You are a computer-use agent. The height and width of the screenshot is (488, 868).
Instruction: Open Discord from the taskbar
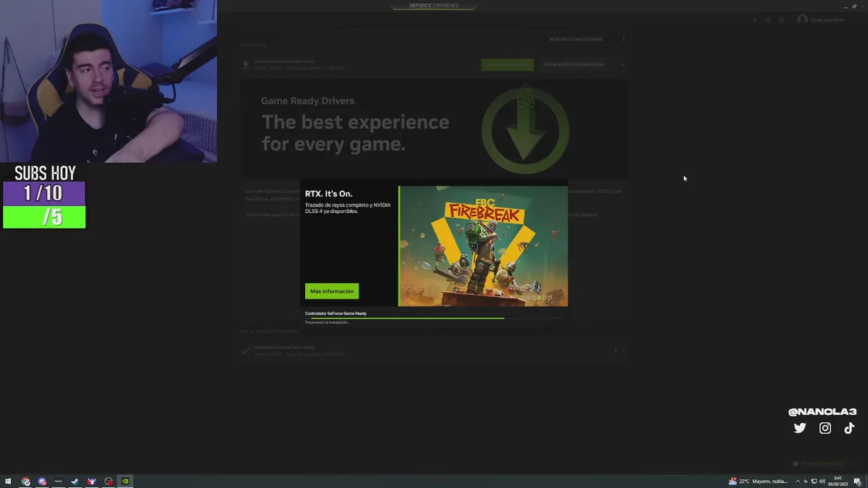pyautogui.click(x=42, y=481)
